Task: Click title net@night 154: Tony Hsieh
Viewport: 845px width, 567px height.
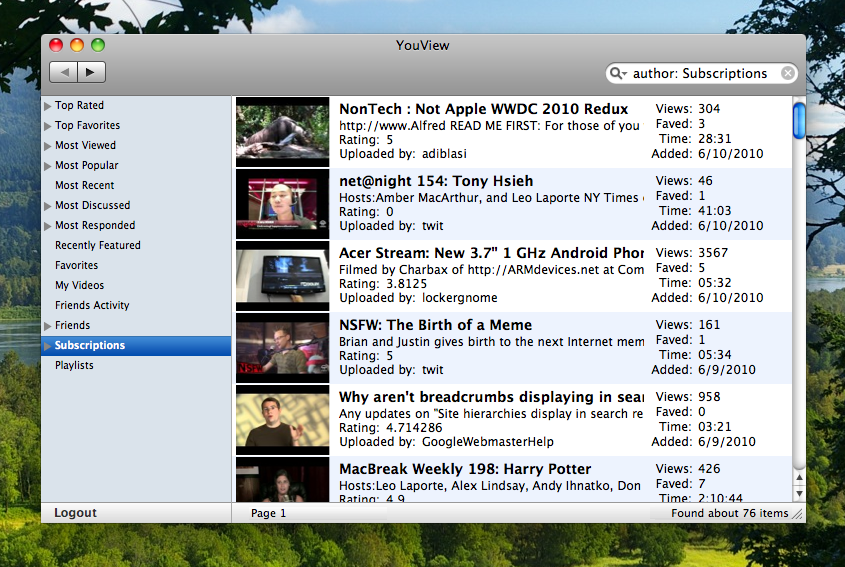Action: (x=436, y=181)
